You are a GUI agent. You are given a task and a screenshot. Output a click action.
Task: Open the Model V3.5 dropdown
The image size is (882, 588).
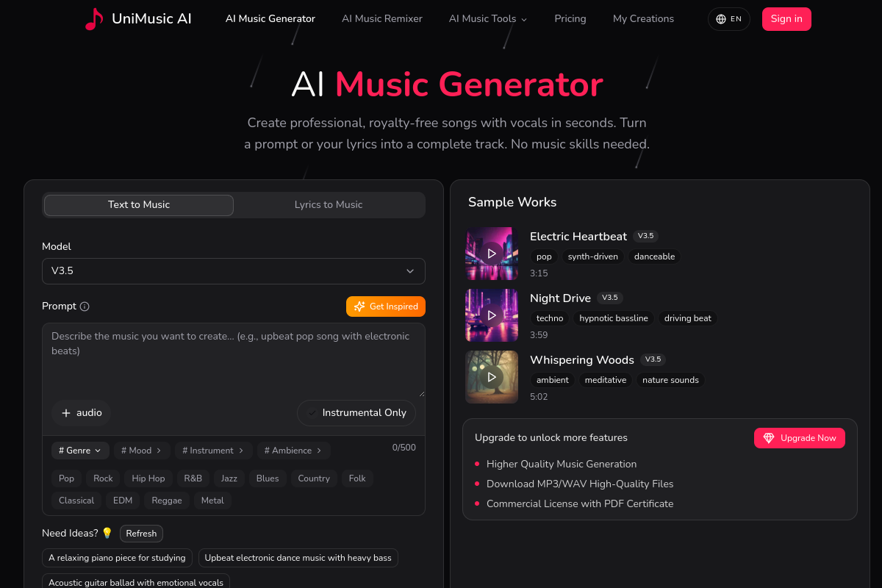[234, 271]
